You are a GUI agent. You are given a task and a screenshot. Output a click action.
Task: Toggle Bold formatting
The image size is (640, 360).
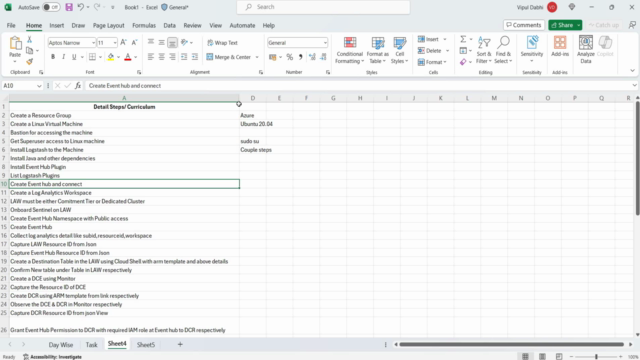(x=53, y=57)
